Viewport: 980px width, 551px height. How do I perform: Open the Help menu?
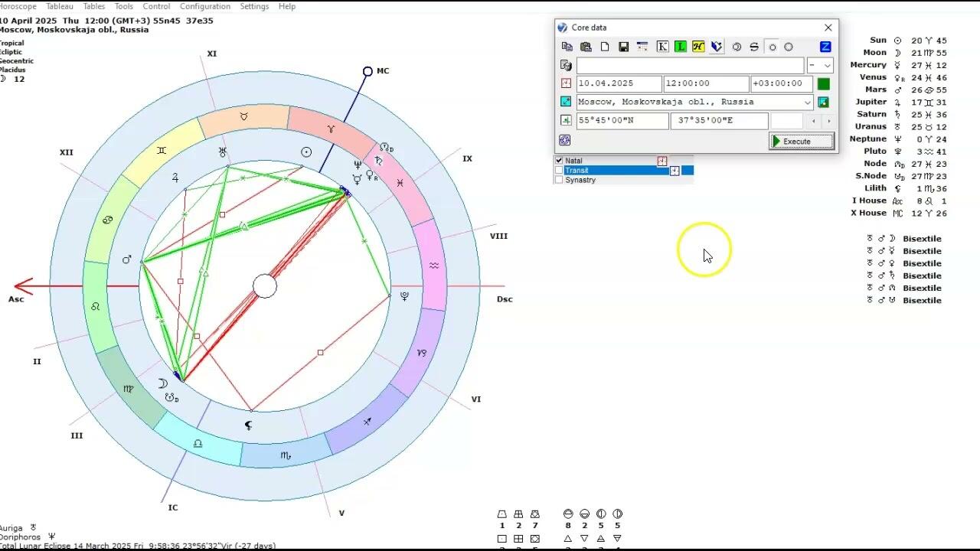pos(287,6)
